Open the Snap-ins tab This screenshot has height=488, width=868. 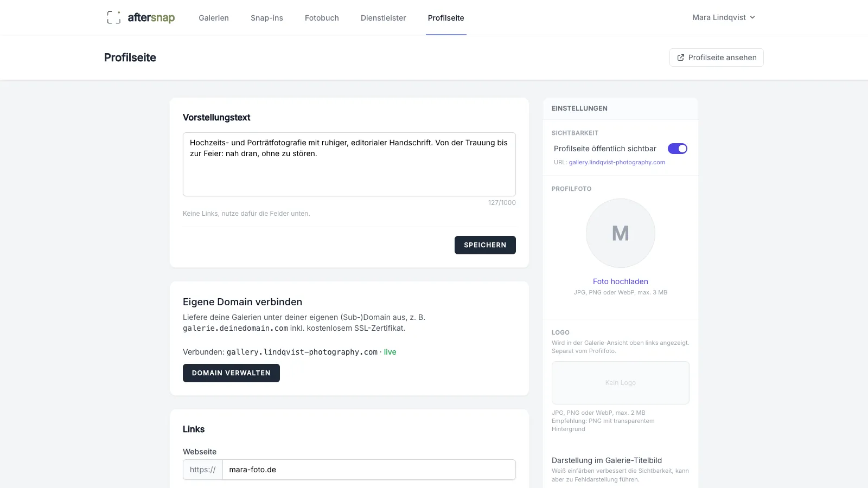click(x=267, y=18)
